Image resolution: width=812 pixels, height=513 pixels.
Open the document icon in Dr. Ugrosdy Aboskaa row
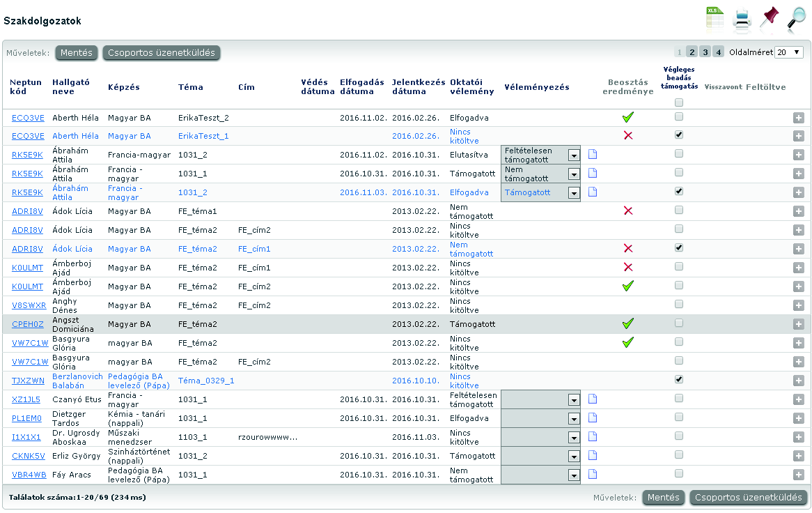click(593, 437)
